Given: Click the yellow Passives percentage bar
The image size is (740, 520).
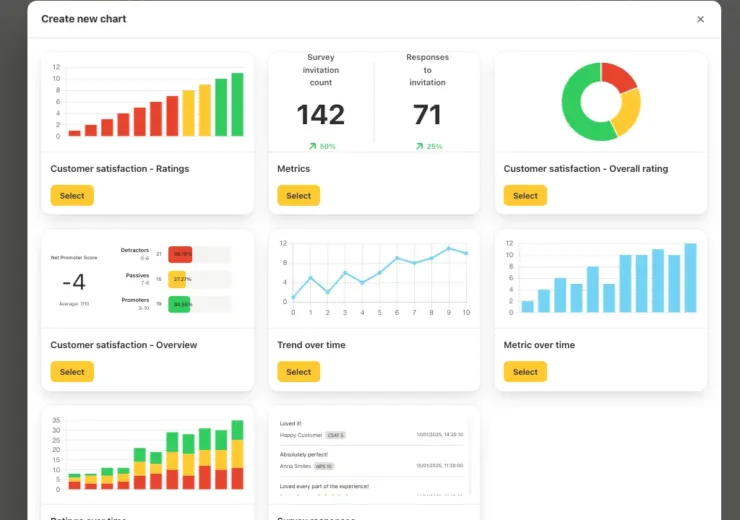Looking at the screenshot, I should 177,279.
